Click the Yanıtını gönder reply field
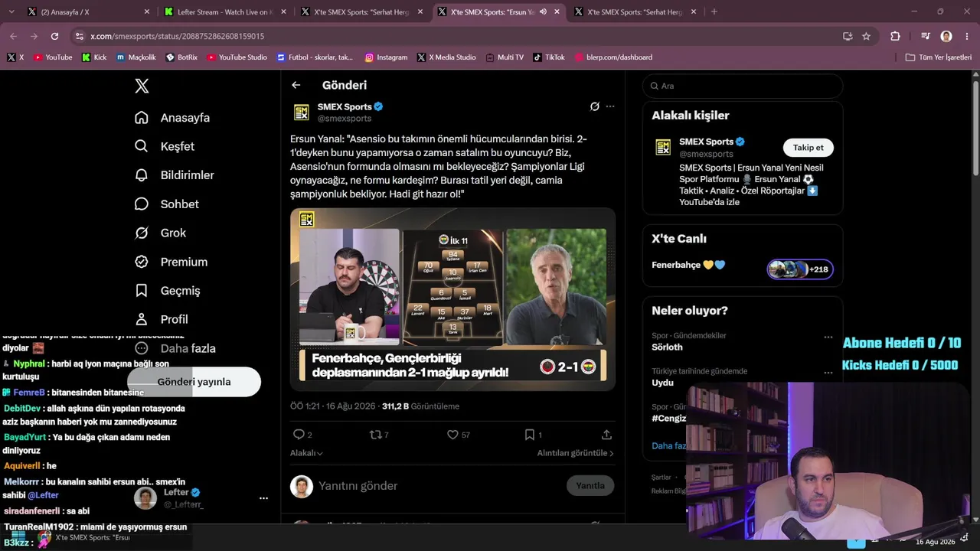Screen dimensions: 980x551 (x=438, y=486)
